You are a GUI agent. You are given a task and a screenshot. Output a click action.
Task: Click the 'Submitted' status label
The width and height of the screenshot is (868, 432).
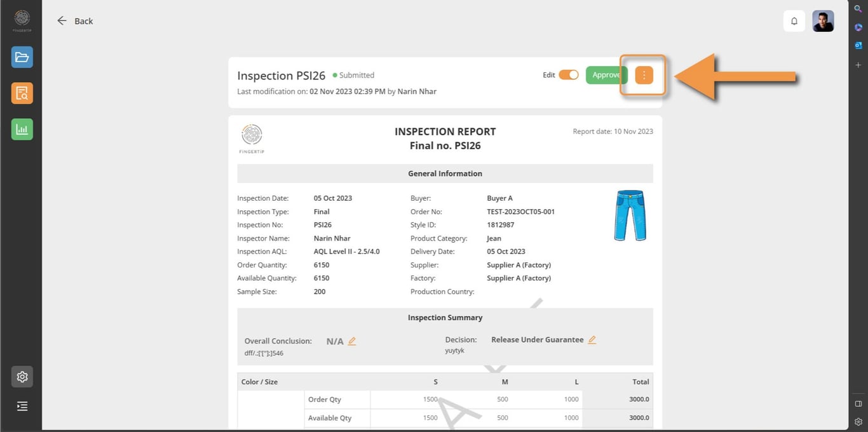point(356,75)
